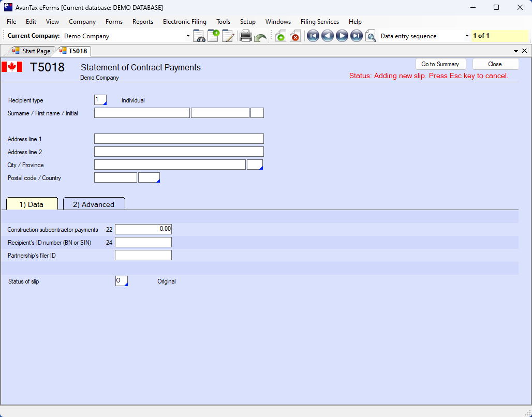The height and width of the screenshot is (417, 532).
Task: Click the magnifier search slip icon
Action: pos(371,36)
